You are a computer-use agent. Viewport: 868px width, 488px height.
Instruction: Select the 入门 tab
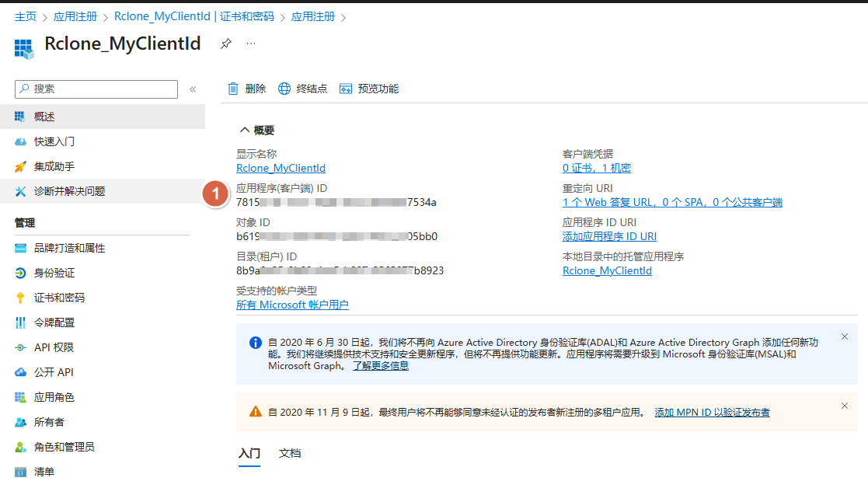pyautogui.click(x=249, y=453)
